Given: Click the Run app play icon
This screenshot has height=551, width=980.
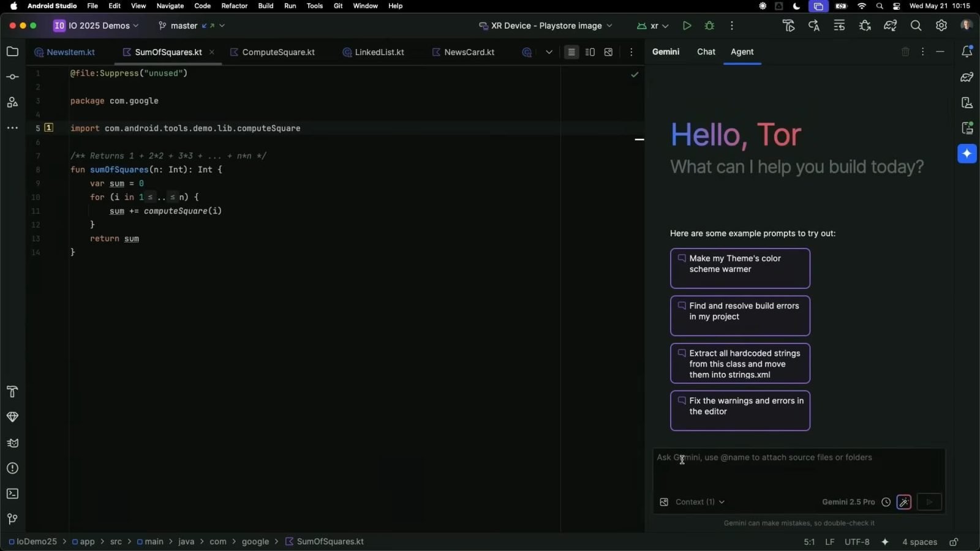Looking at the screenshot, I should [687, 26].
